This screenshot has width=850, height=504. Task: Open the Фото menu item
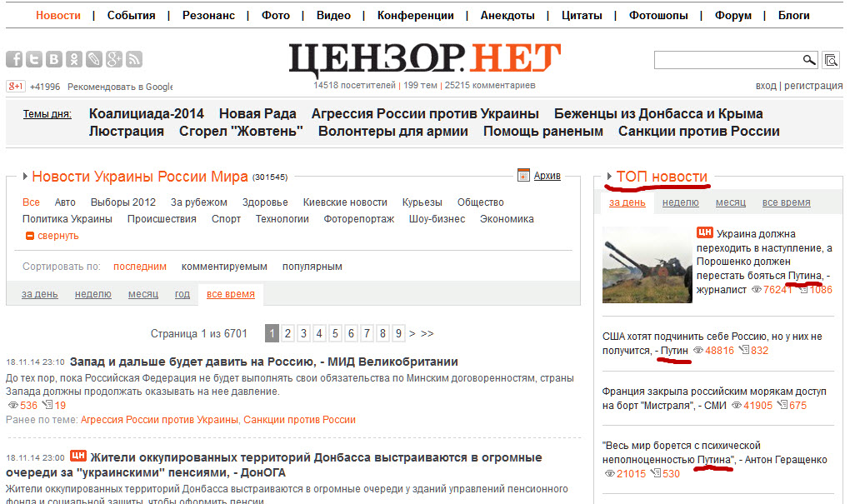pyautogui.click(x=275, y=15)
